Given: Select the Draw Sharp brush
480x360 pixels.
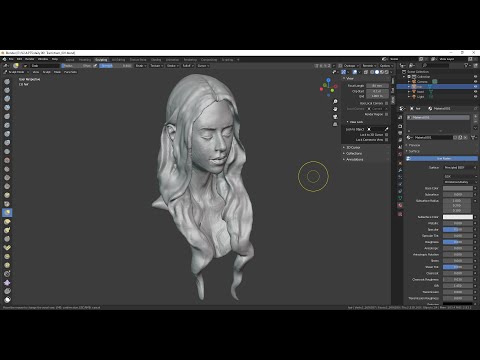Looking at the screenshot, I should (7, 90).
